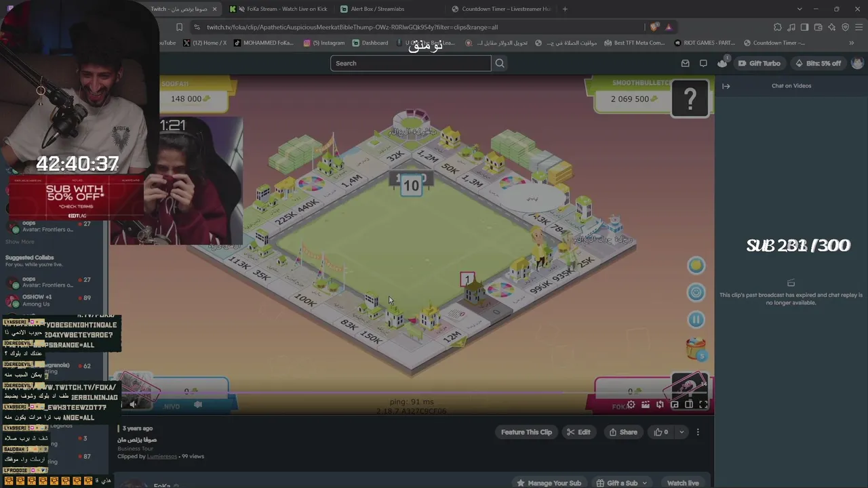Image resolution: width=868 pixels, height=488 pixels.
Task: Bookmark this page in the address bar
Action: coord(179,27)
